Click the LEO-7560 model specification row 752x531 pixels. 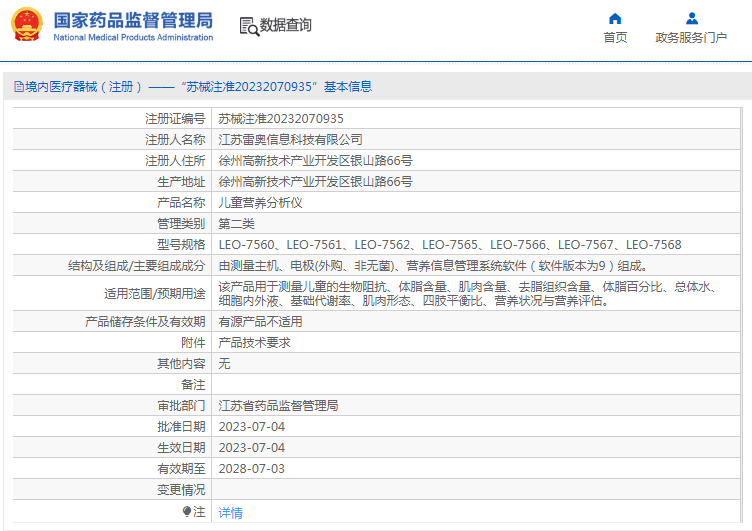pos(450,245)
